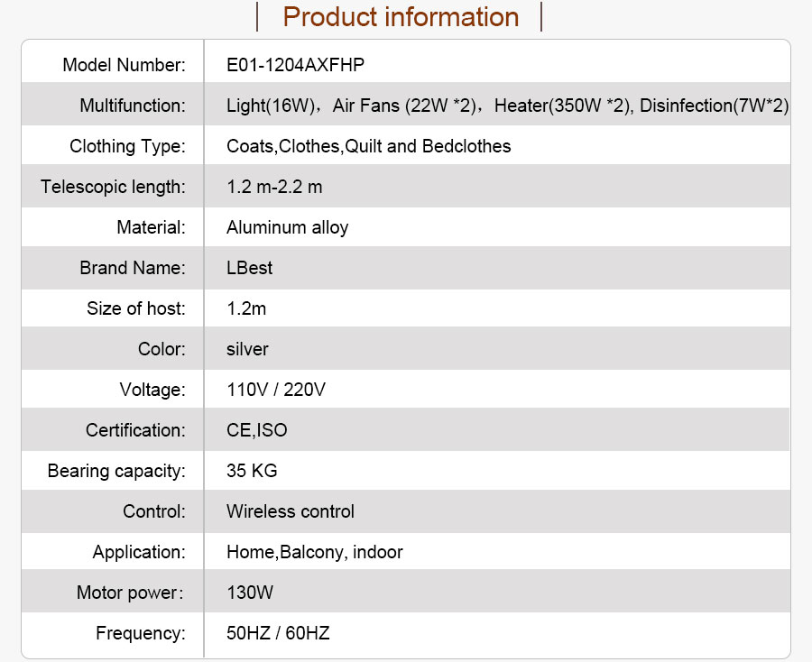Click the Multifunction row value text
The image size is (812, 662).
pyautogui.click(x=507, y=106)
